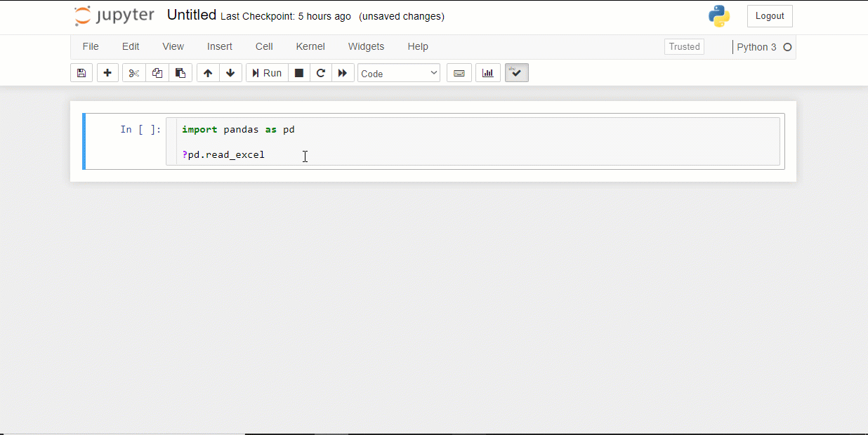
Task: Cut selected cells with scissors icon
Action: pyautogui.click(x=134, y=73)
